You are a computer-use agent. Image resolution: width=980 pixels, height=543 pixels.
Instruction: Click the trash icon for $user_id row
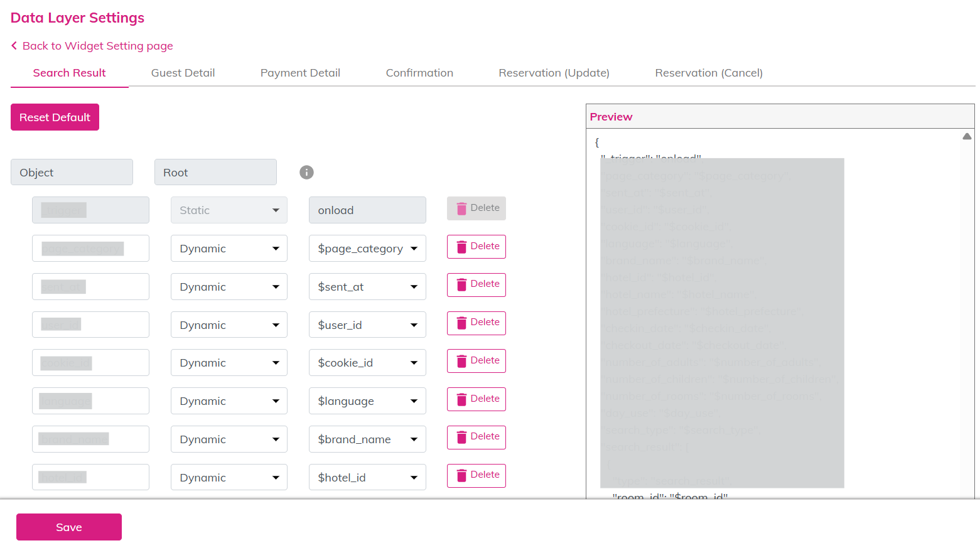461,323
